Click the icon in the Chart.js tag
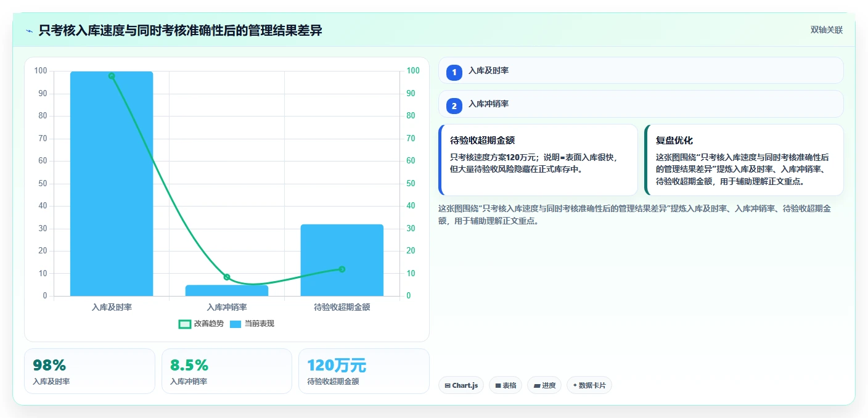This screenshot has width=868, height=418. (448, 386)
